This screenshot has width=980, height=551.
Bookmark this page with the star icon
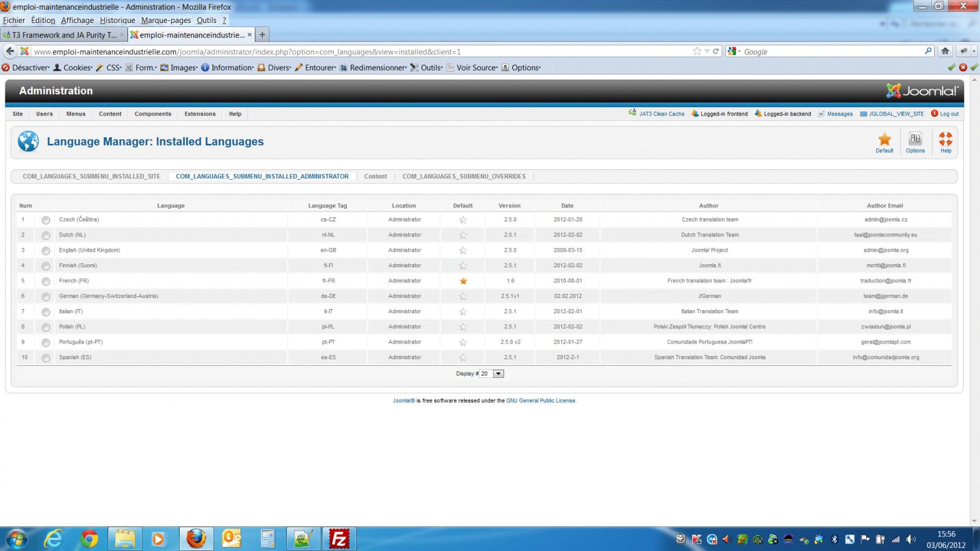pos(697,51)
